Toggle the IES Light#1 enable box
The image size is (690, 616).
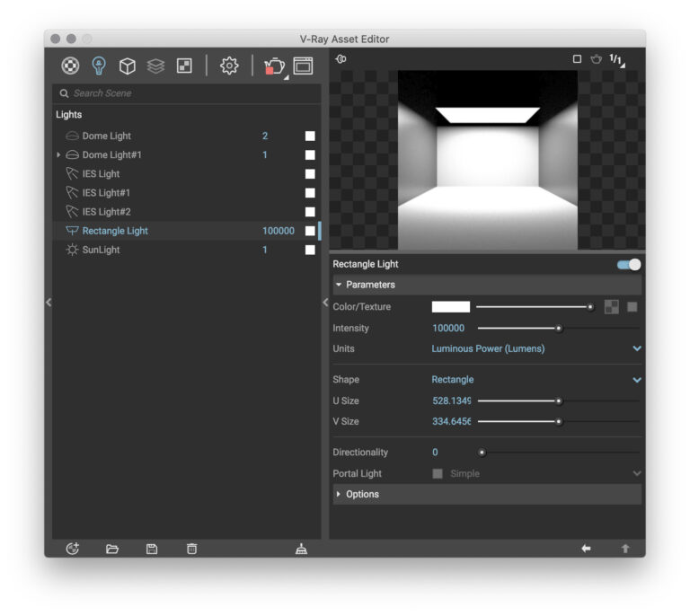[310, 192]
